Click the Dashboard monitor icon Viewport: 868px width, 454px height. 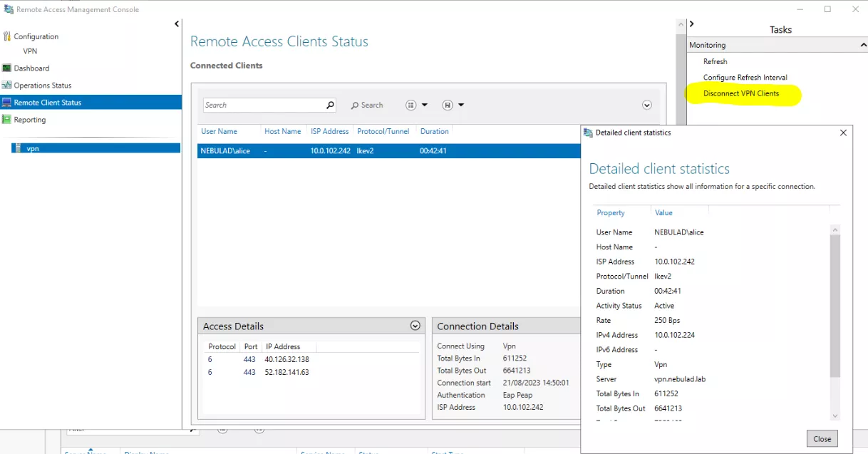[7, 68]
